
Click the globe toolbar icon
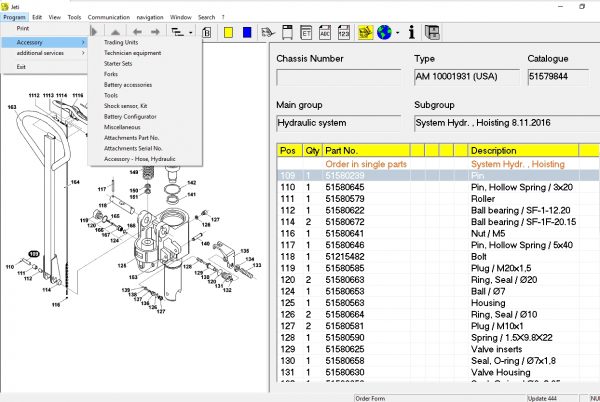384,33
